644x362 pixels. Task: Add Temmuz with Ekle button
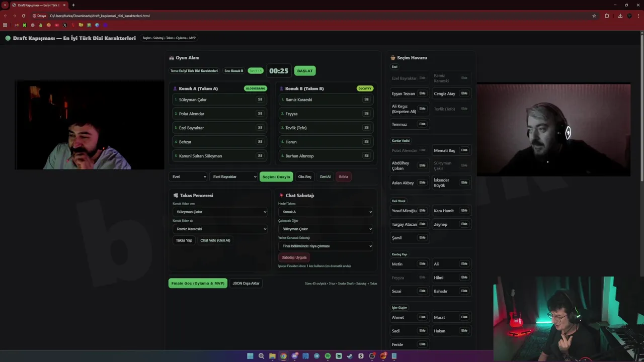423,124
